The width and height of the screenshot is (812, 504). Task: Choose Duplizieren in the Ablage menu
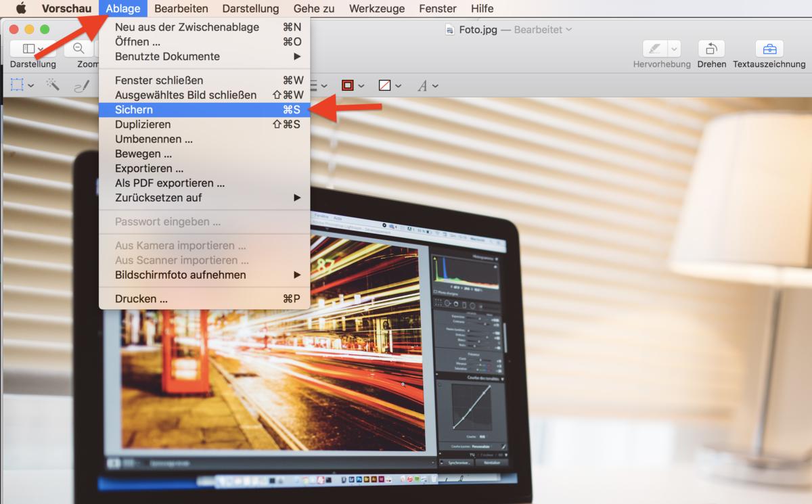(x=204, y=124)
